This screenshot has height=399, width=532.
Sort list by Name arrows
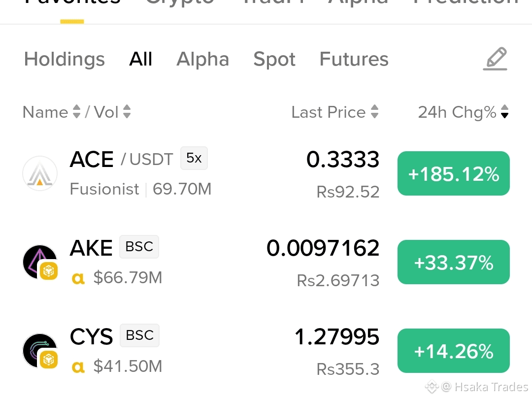[x=77, y=112]
